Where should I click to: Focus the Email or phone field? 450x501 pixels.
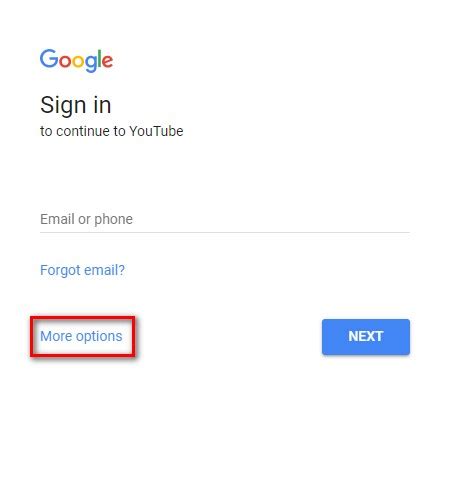click(x=225, y=219)
